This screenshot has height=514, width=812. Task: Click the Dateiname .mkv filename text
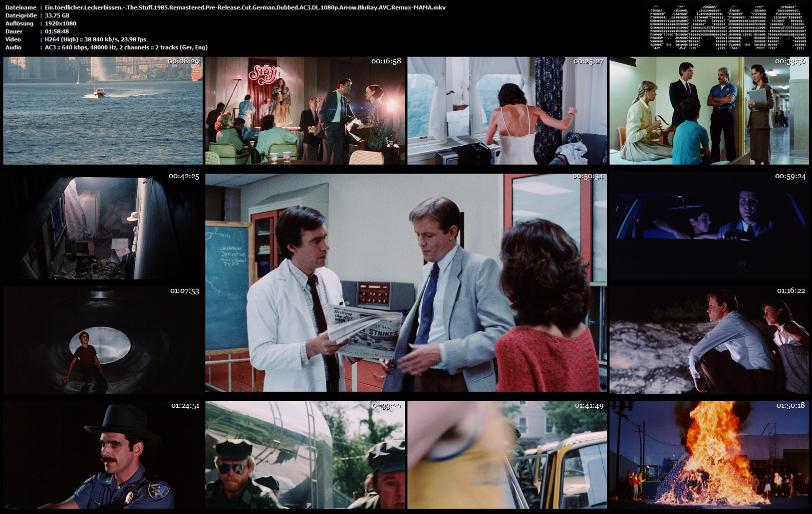click(x=245, y=7)
